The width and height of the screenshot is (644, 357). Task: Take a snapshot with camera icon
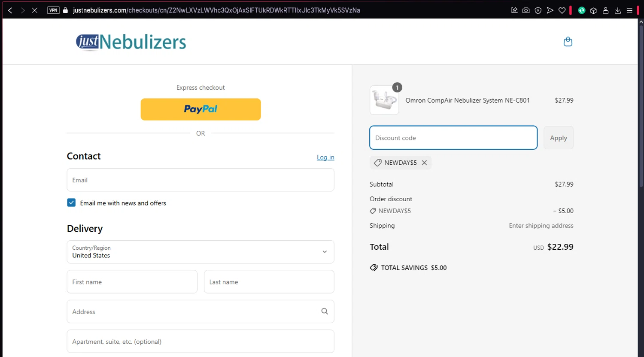[x=526, y=10]
